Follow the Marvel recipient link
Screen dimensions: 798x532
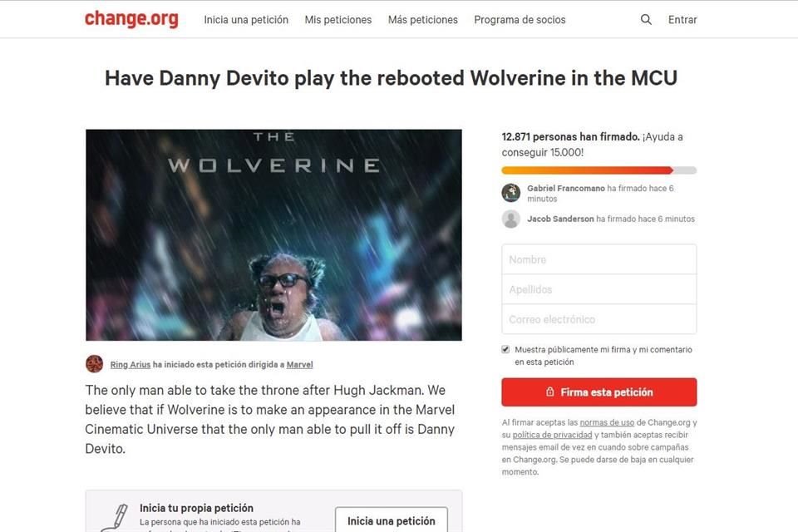tap(300, 365)
